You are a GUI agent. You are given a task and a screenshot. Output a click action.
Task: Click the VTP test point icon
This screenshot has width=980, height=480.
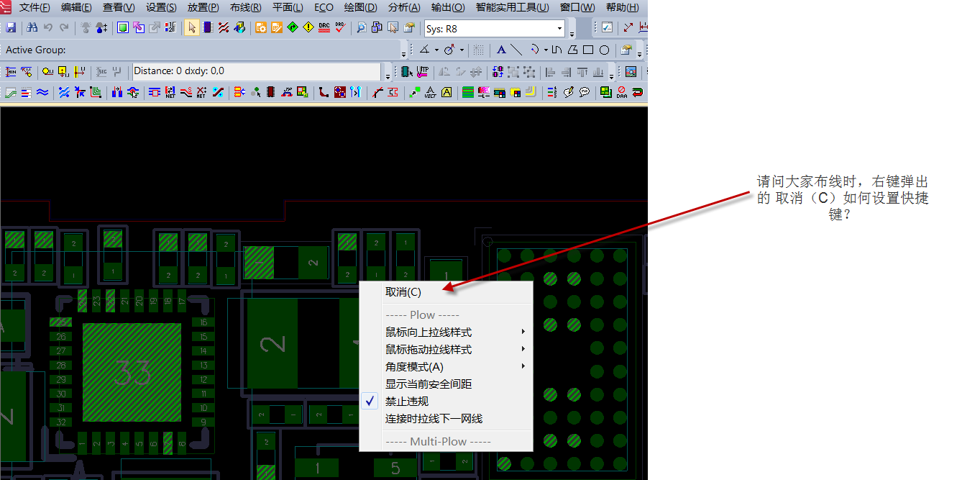[422, 71]
